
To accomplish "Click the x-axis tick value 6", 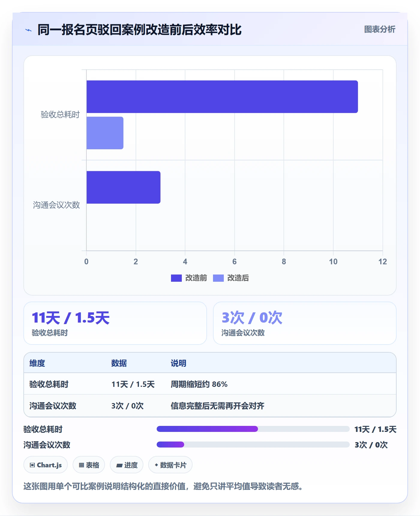I will (x=235, y=262).
